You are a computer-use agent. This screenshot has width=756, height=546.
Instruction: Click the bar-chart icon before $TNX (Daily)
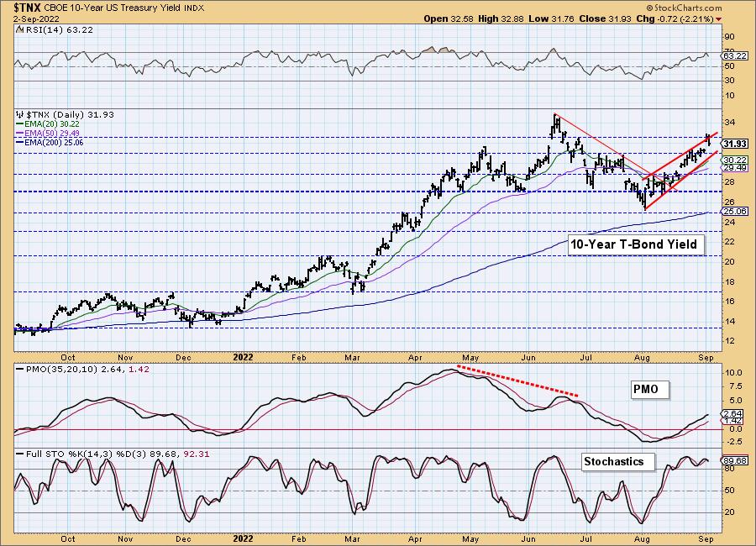[20, 115]
